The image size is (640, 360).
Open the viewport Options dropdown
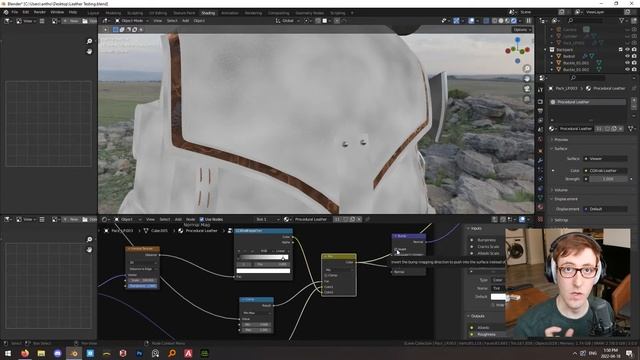point(522,30)
